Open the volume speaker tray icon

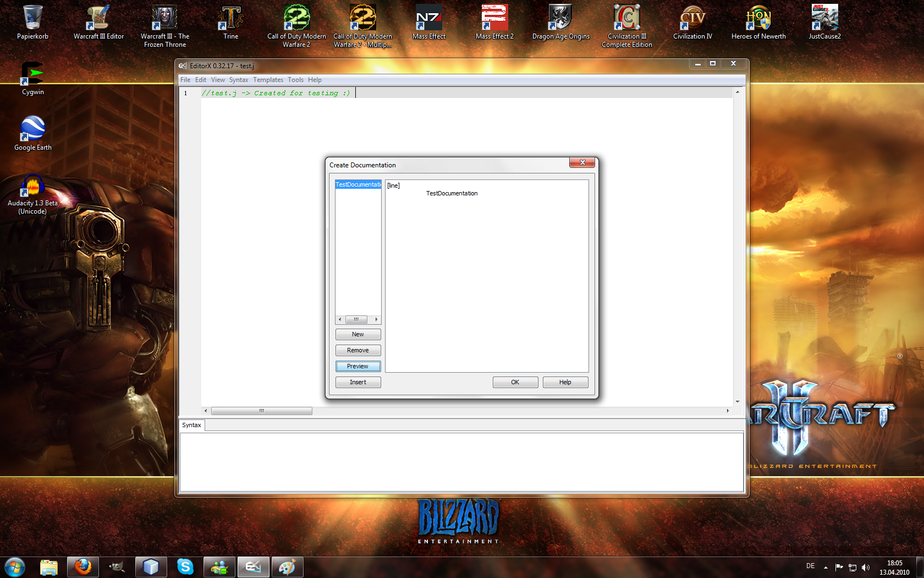point(866,567)
